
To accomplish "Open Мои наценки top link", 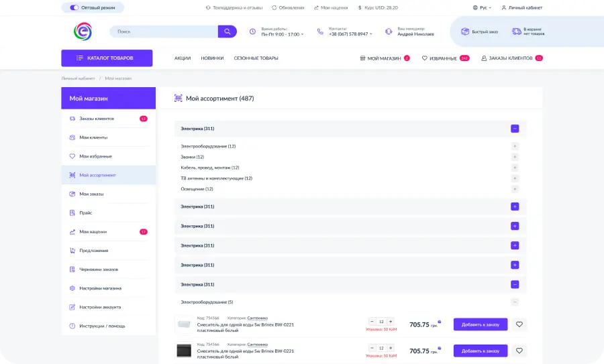I will [331, 7].
